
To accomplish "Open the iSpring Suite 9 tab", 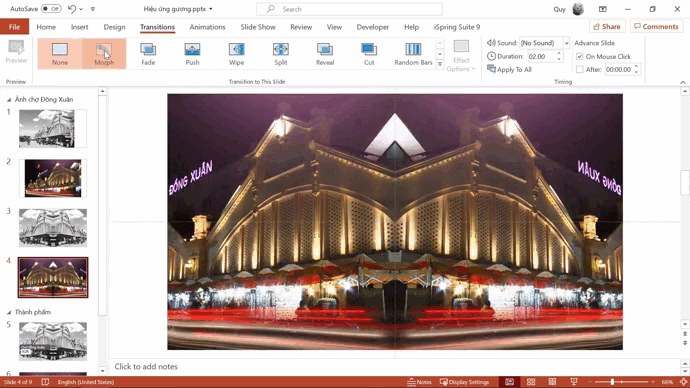I will tap(457, 27).
